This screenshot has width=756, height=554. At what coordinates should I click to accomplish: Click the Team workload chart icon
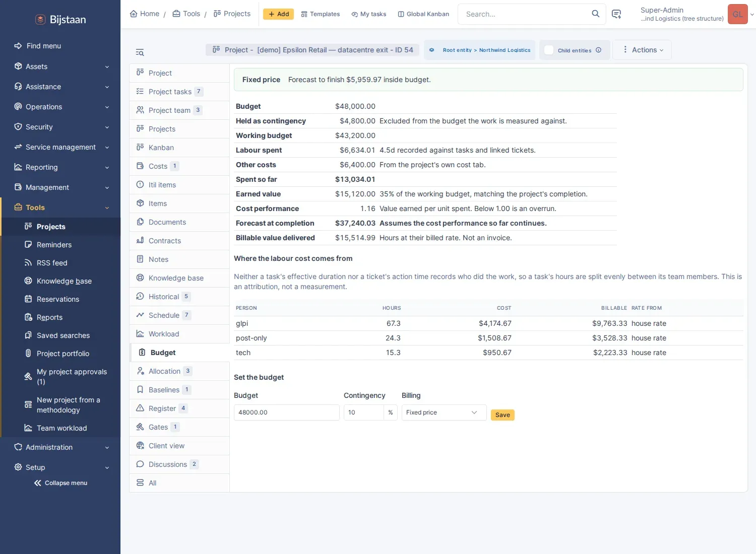28,428
